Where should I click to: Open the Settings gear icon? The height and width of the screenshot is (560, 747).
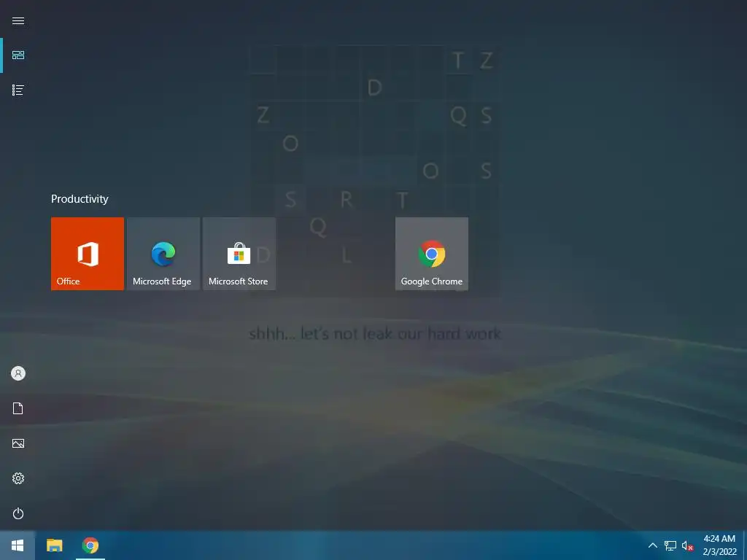18,478
